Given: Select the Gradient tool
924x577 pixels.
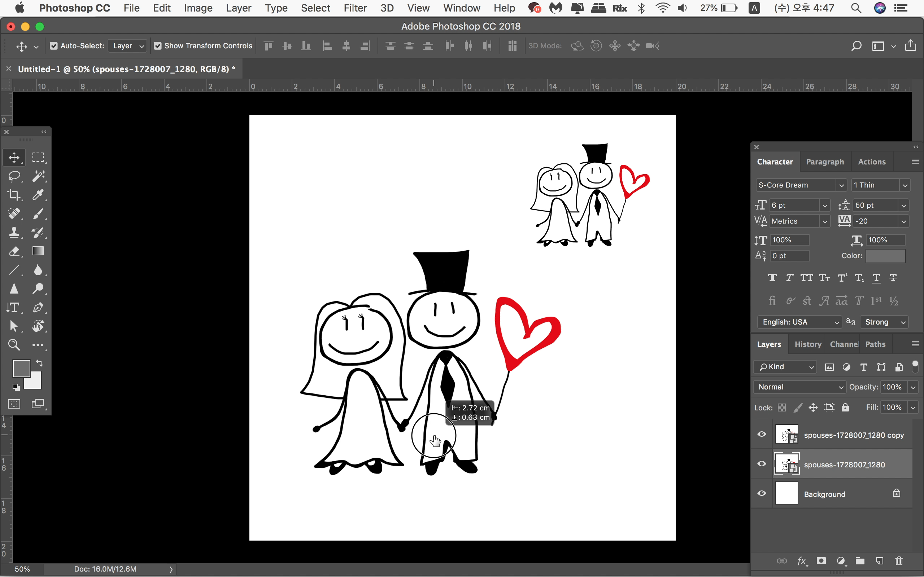Looking at the screenshot, I should [x=38, y=251].
